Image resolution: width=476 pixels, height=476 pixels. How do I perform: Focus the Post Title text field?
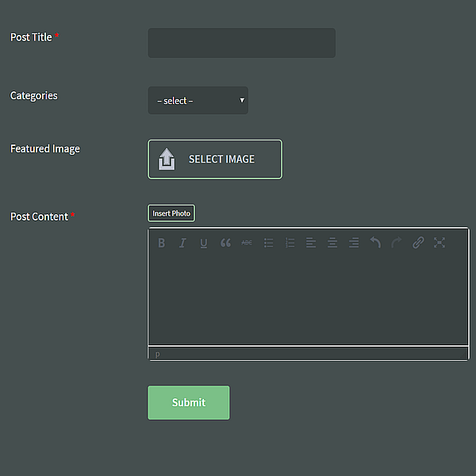(241, 43)
